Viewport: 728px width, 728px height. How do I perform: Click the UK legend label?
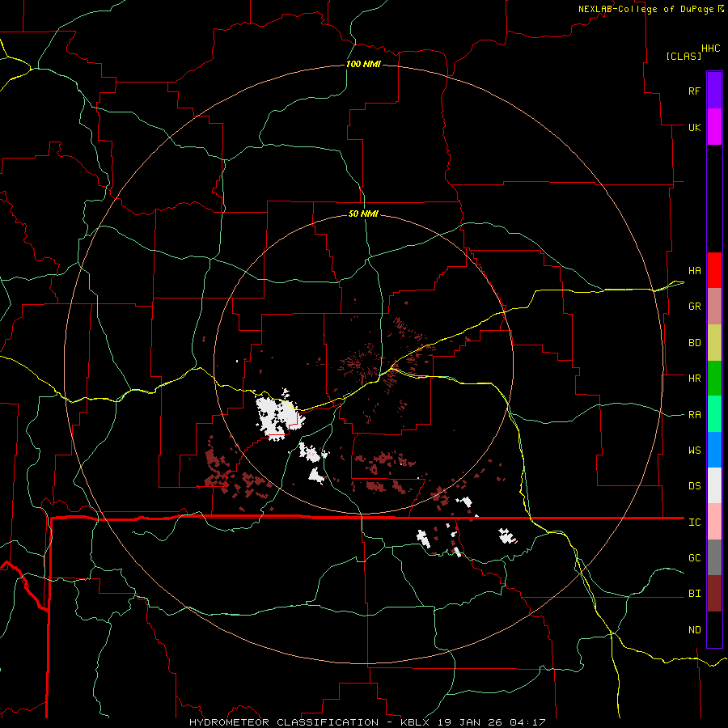coord(694,127)
